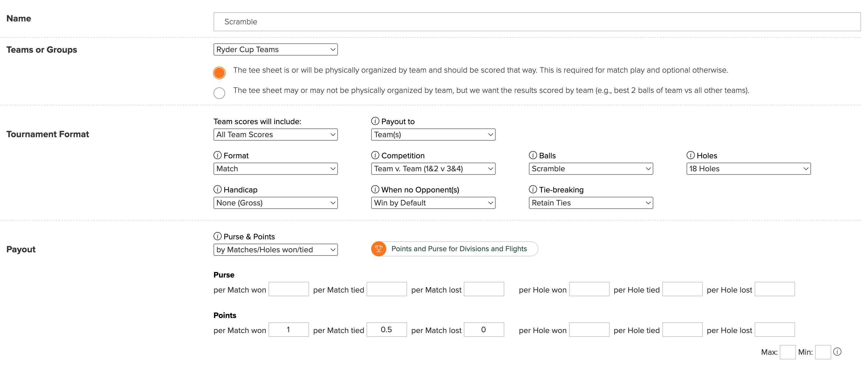Click the orange trophy icon
868x375 pixels.
pyautogui.click(x=379, y=249)
